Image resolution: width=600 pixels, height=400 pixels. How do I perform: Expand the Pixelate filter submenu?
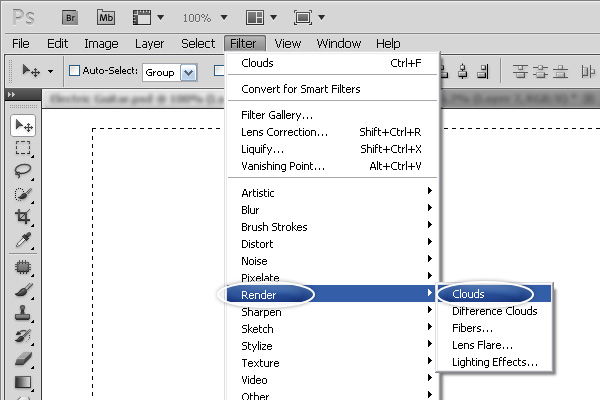tap(332, 278)
